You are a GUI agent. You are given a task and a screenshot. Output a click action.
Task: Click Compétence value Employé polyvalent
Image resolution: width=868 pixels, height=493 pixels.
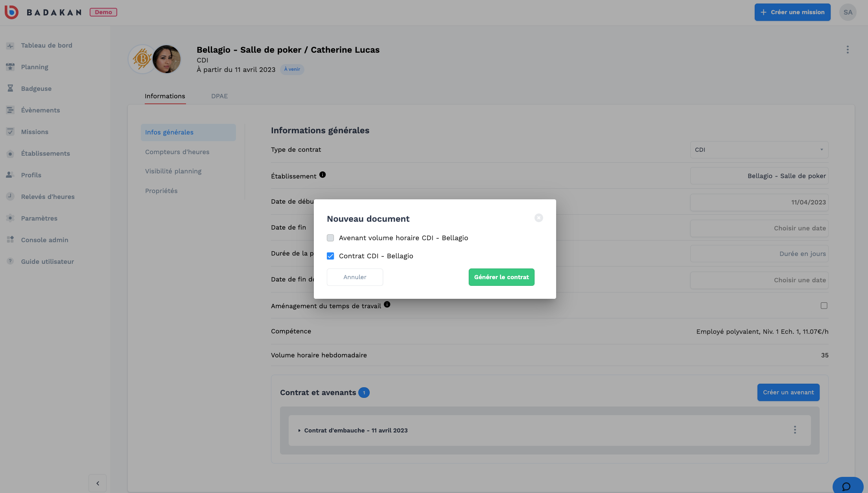tap(762, 332)
